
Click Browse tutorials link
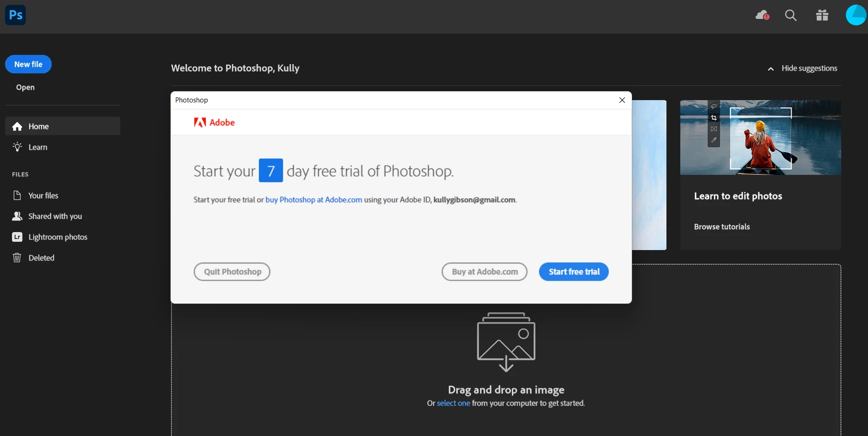tap(722, 227)
